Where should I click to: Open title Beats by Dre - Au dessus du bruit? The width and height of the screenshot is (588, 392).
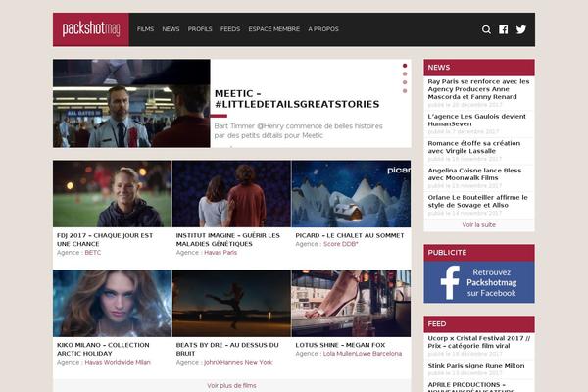tap(227, 349)
